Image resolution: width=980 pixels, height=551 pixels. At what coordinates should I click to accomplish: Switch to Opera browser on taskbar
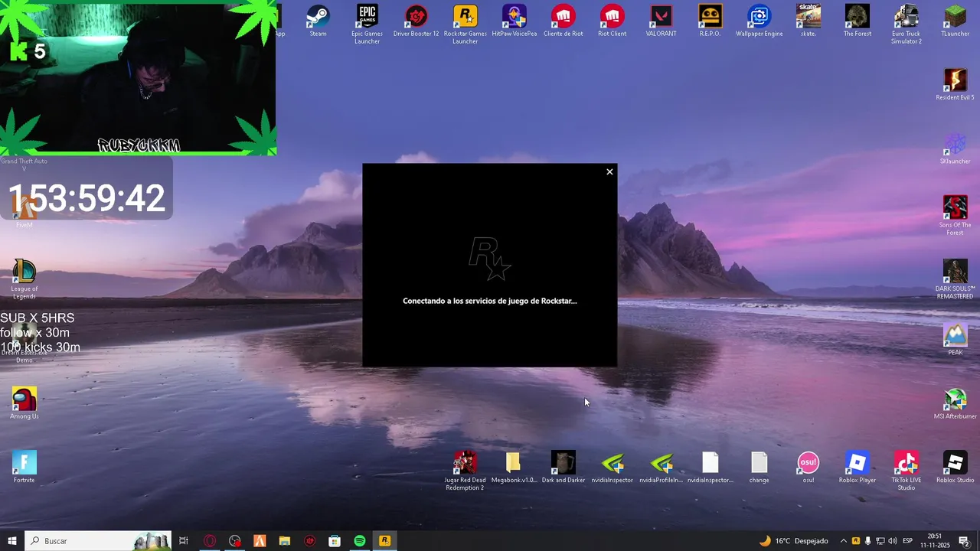(210, 541)
